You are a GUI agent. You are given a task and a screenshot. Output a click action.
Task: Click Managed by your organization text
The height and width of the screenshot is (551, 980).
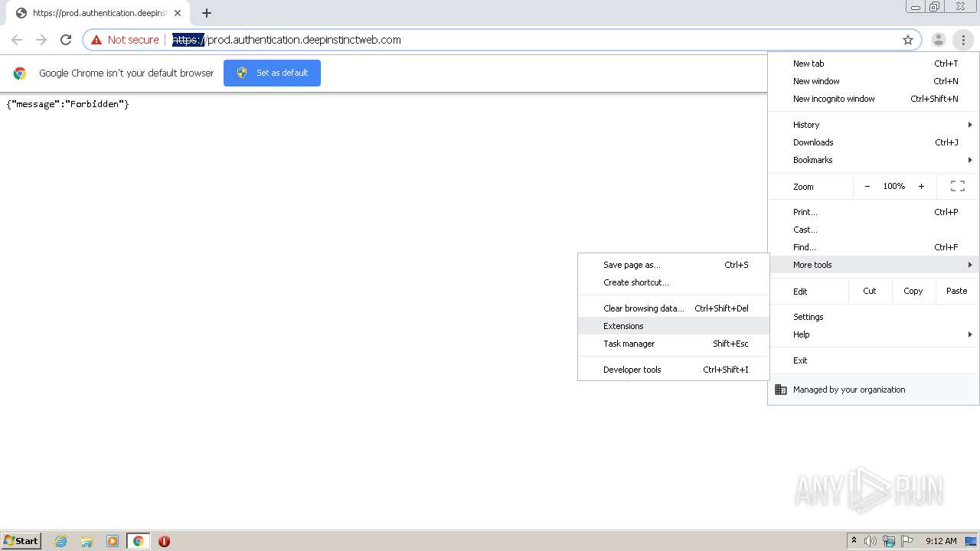[849, 390]
